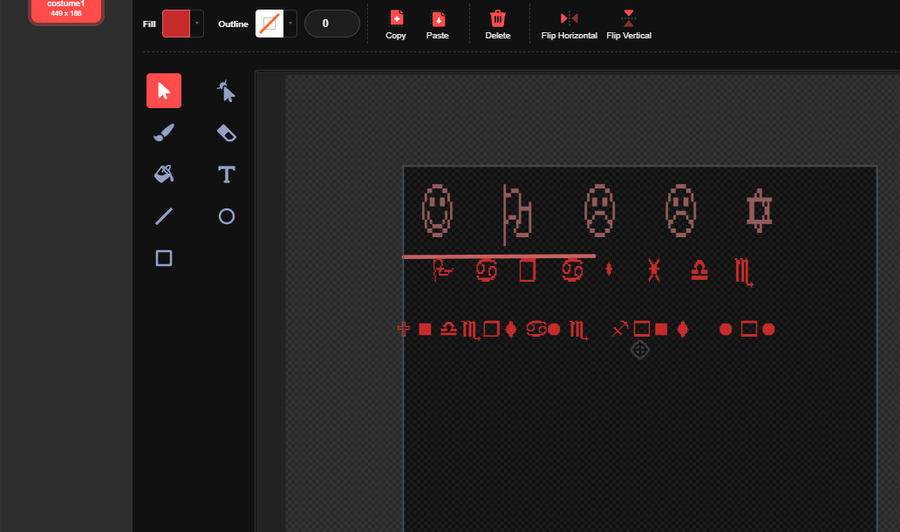Pick the Brush tool
Screen dimensions: 900x532
point(164,133)
